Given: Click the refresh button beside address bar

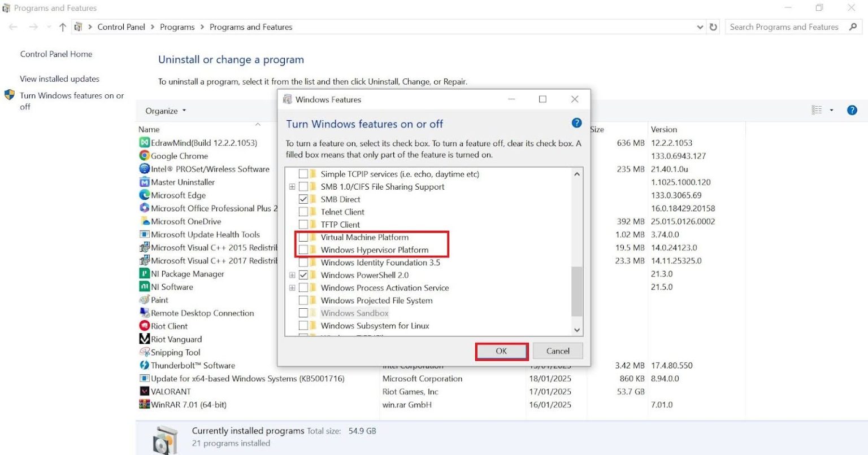Looking at the screenshot, I should click(x=713, y=27).
